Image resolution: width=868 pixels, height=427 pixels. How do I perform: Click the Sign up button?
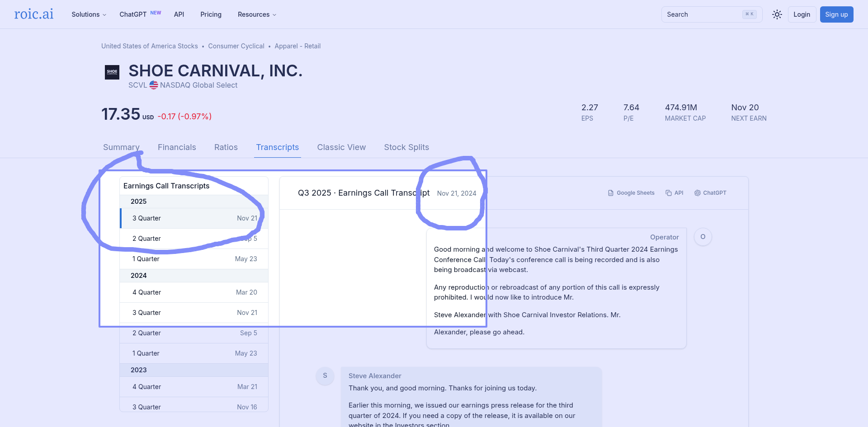836,14
